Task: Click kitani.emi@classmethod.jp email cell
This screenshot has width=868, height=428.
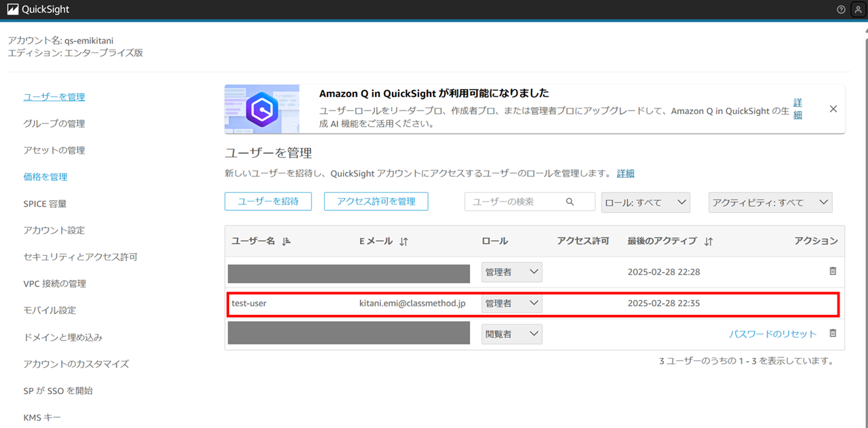Action: coord(412,303)
